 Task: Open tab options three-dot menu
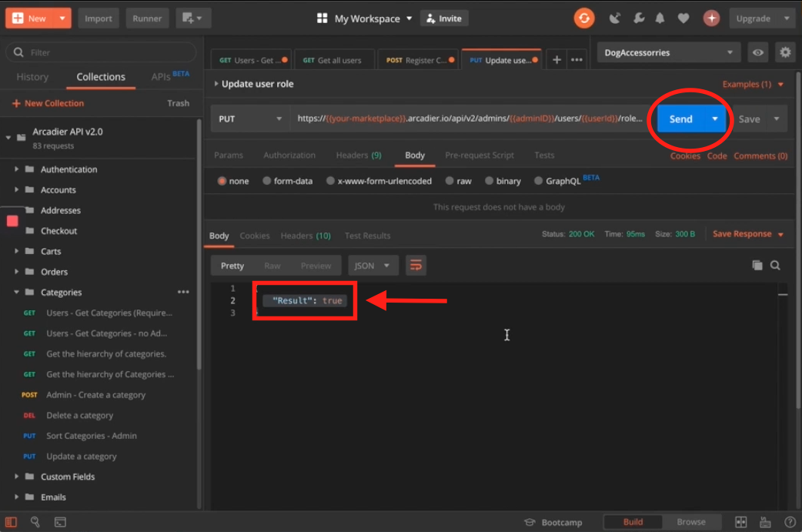click(576, 60)
